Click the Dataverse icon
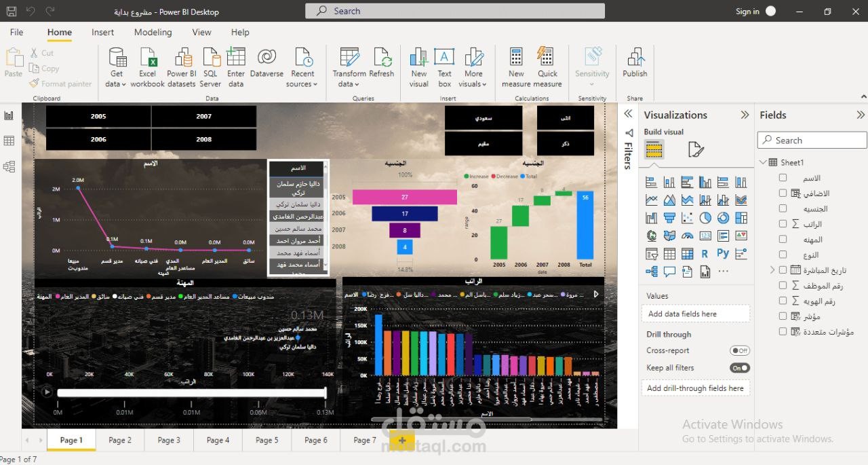Viewport: 868px width, 465px height. click(x=267, y=58)
